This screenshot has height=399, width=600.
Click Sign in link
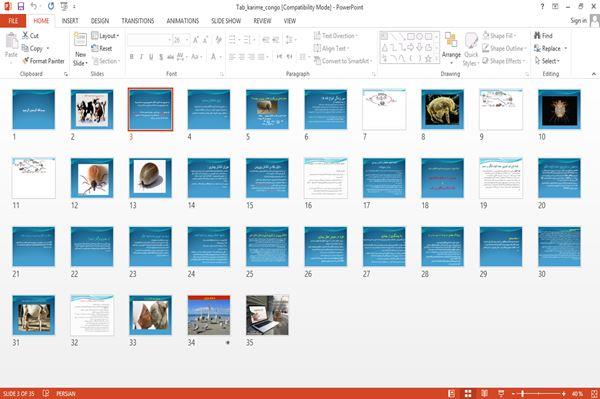[578, 21]
